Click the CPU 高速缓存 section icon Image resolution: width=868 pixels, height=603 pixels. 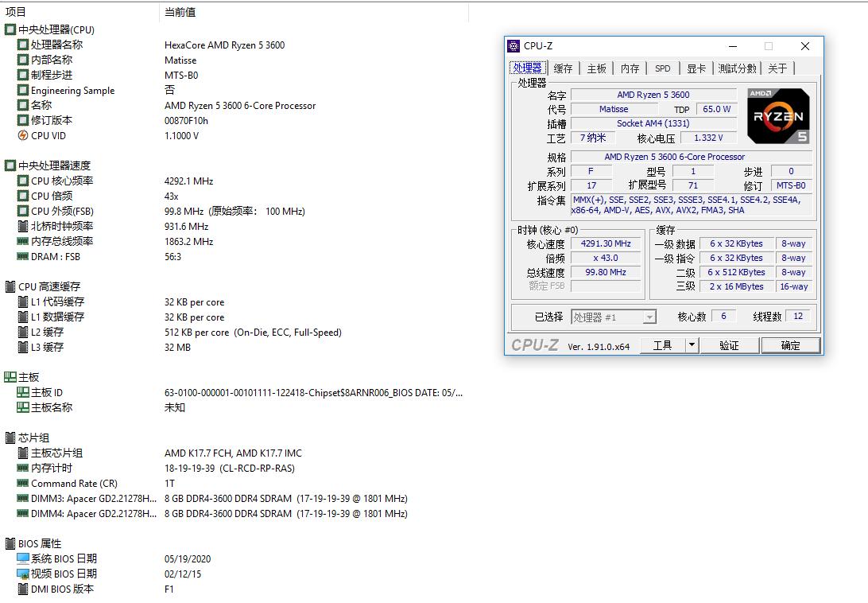click(x=10, y=286)
